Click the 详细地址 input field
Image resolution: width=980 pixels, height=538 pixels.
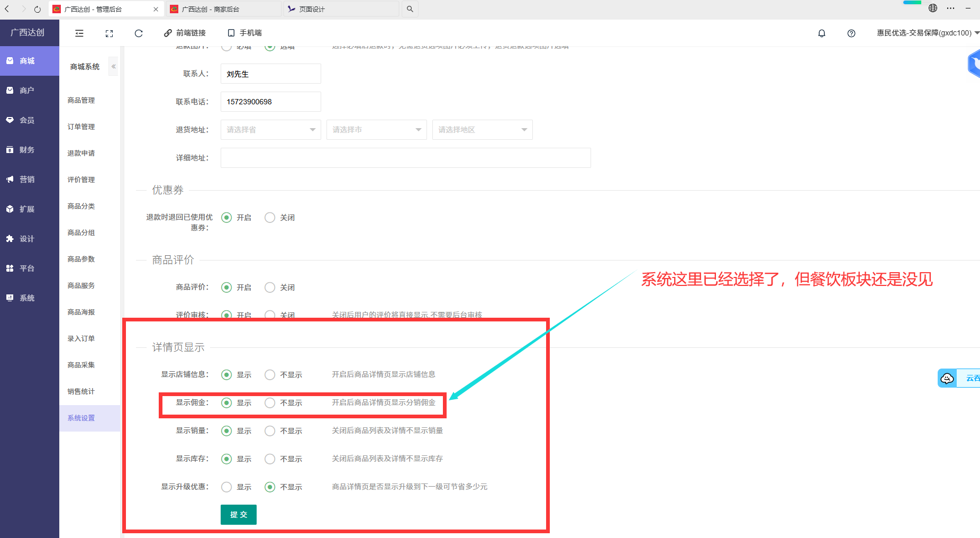(x=405, y=158)
